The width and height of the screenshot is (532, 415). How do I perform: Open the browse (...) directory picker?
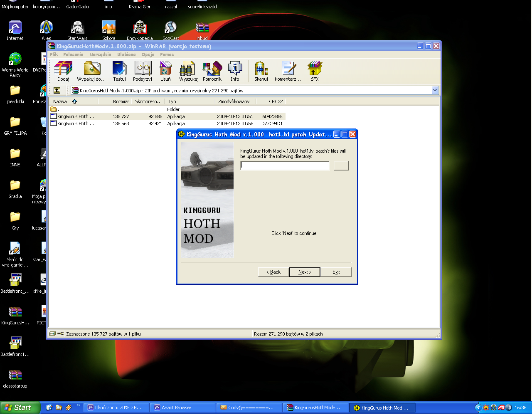click(x=341, y=165)
